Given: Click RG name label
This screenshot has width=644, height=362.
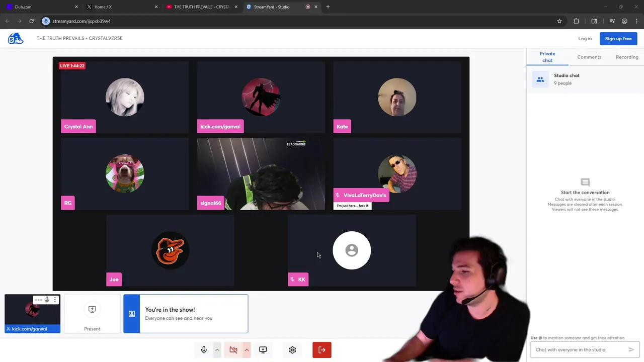Looking at the screenshot, I should click(x=68, y=203).
